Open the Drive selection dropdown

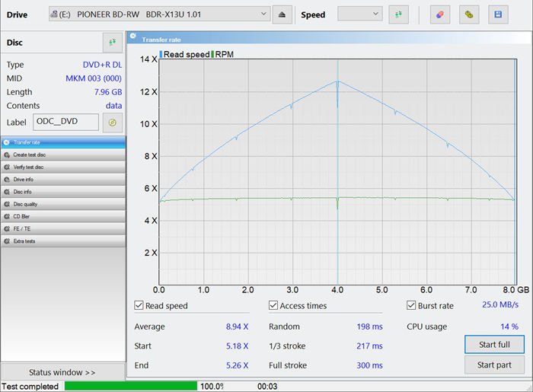[x=159, y=14]
